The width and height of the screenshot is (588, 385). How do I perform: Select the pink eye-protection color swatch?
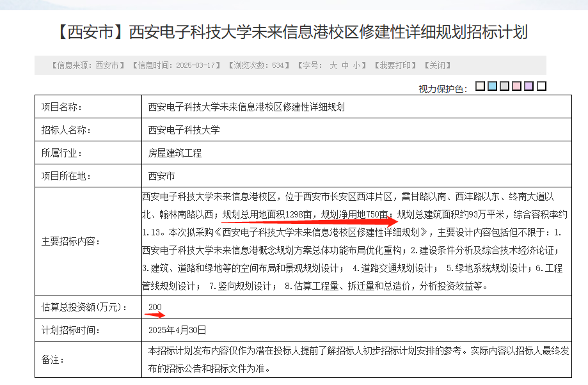(517, 86)
